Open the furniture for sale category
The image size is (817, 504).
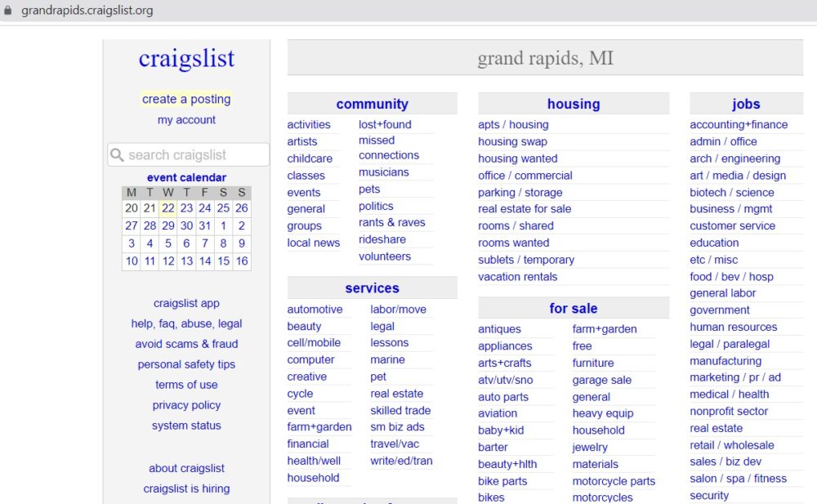coord(593,363)
